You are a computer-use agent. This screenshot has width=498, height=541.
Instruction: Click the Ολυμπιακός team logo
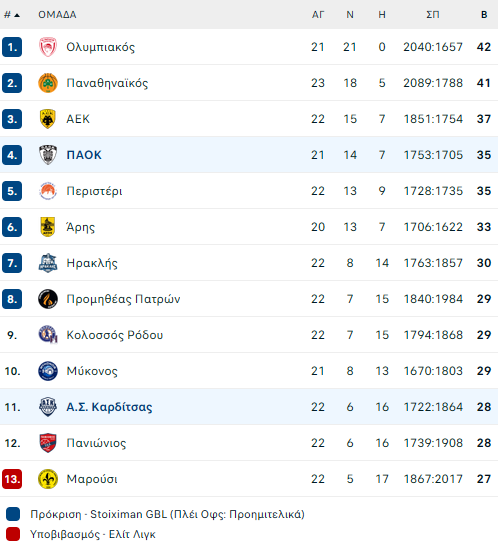pyautogui.click(x=48, y=47)
